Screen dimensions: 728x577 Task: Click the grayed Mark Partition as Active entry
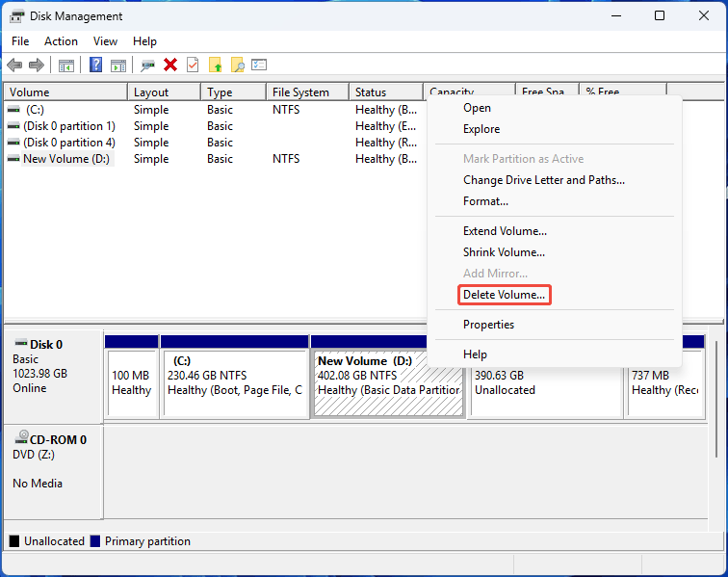(x=555, y=159)
